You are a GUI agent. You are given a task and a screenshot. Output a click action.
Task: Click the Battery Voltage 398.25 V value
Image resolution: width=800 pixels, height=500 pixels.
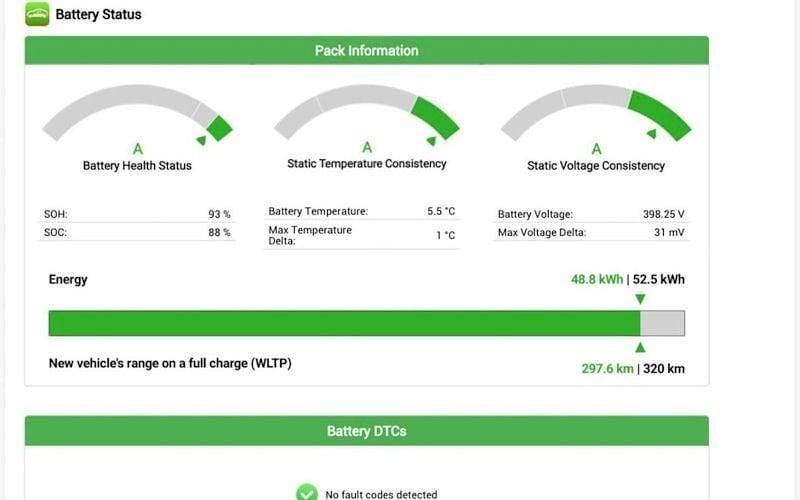point(663,214)
